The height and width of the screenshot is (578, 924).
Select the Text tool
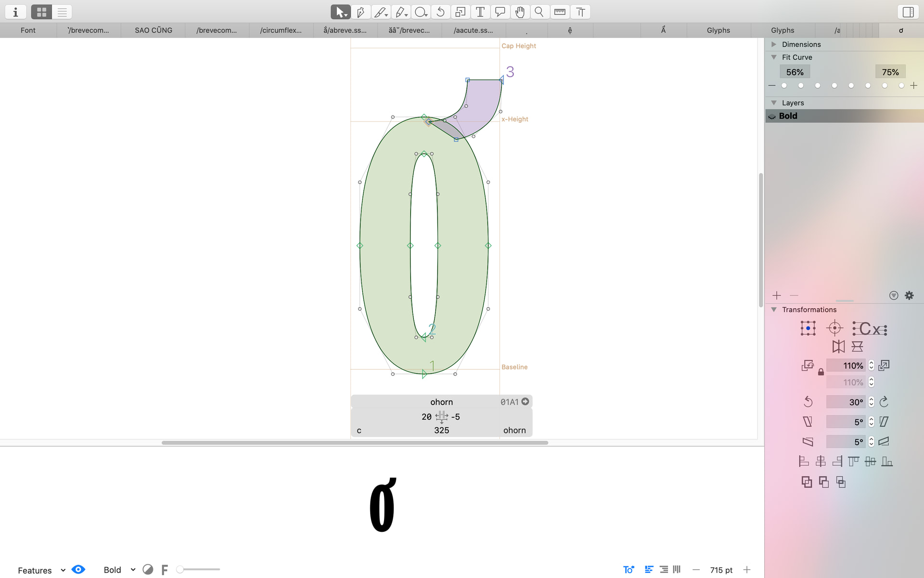[x=480, y=12]
